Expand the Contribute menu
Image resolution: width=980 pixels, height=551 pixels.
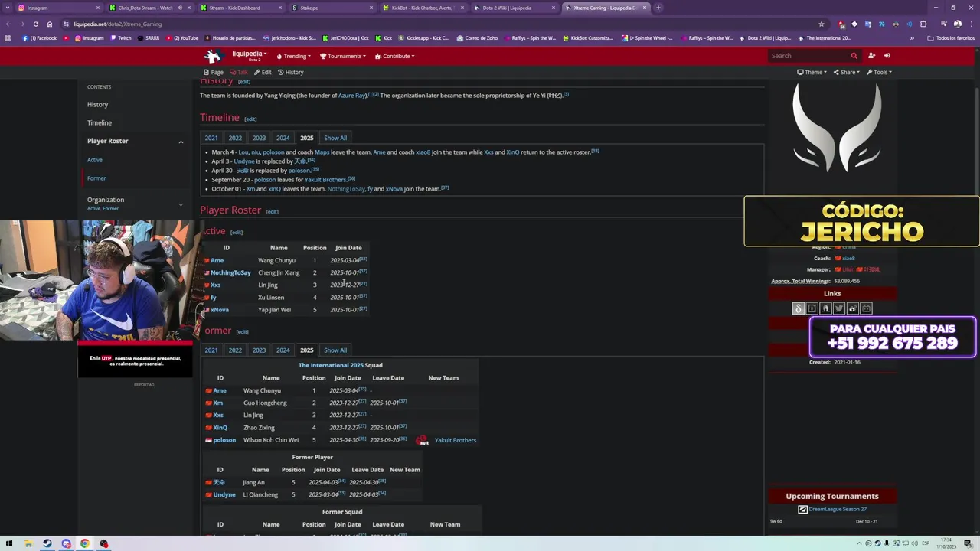click(x=394, y=56)
